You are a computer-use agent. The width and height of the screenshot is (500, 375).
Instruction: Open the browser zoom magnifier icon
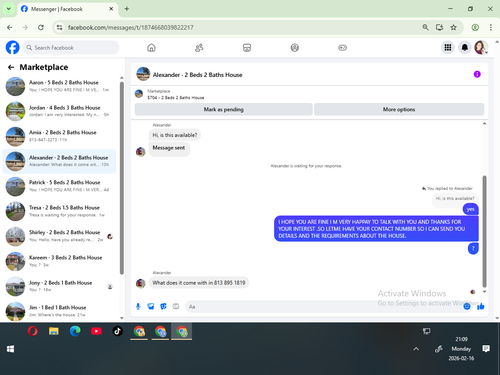pyautogui.click(x=425, y=27)
